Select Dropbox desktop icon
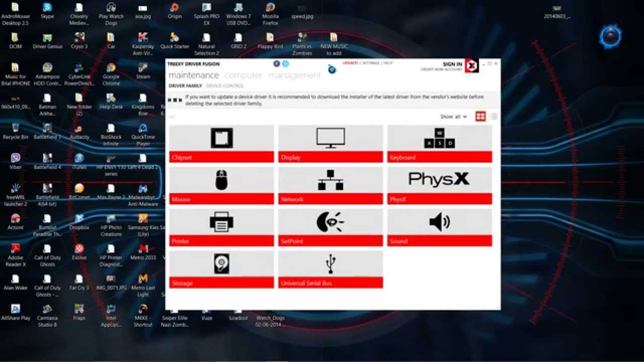 click(79, 222)
